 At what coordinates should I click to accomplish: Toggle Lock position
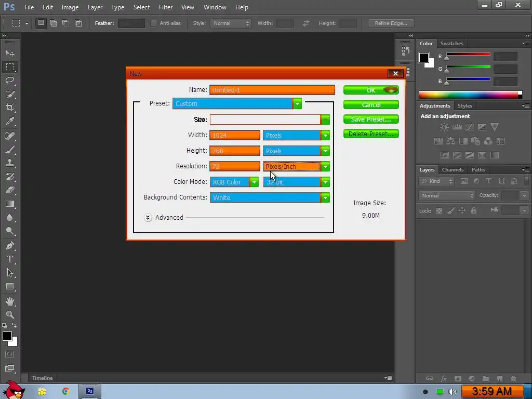462,211
